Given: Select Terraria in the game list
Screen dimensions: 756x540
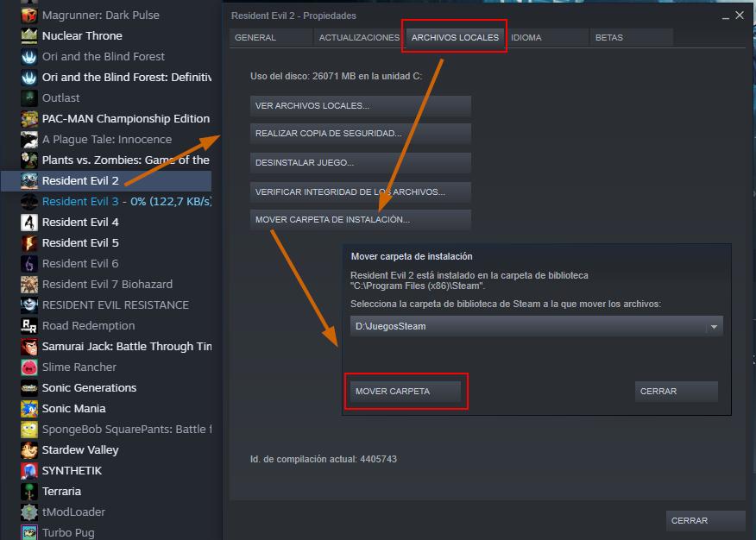Looking at the screenshot, I should tap(106, 492).
